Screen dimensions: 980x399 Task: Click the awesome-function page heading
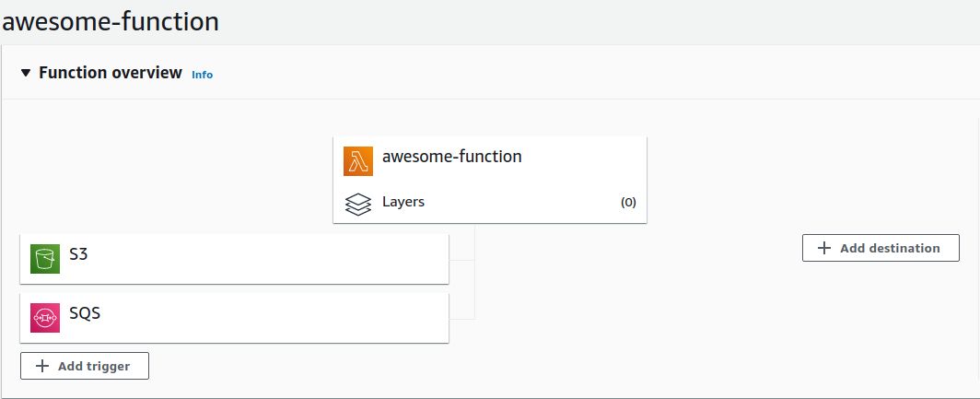(x=111, y=21)
